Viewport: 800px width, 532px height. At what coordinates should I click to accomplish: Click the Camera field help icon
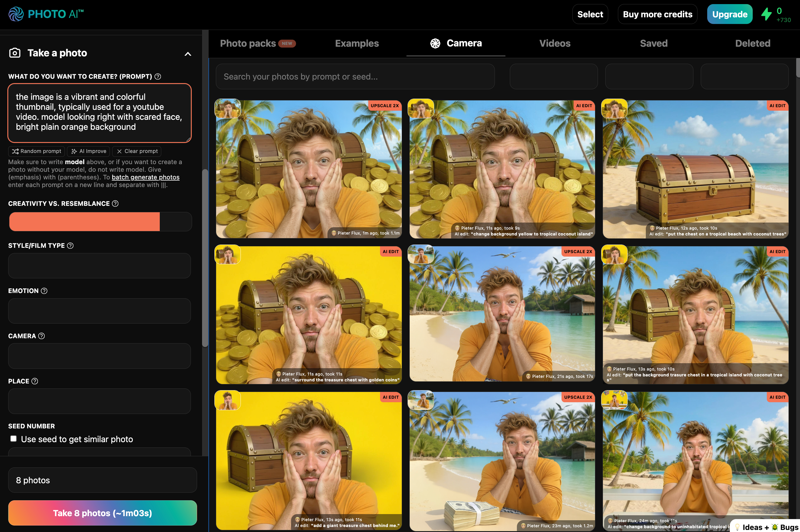pos(41,336)
